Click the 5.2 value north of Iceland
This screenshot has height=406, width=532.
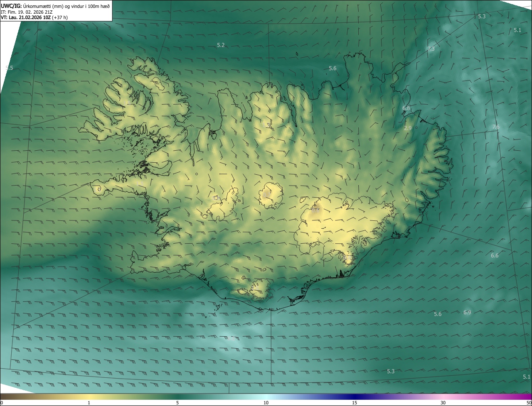(x=221, y=45)
